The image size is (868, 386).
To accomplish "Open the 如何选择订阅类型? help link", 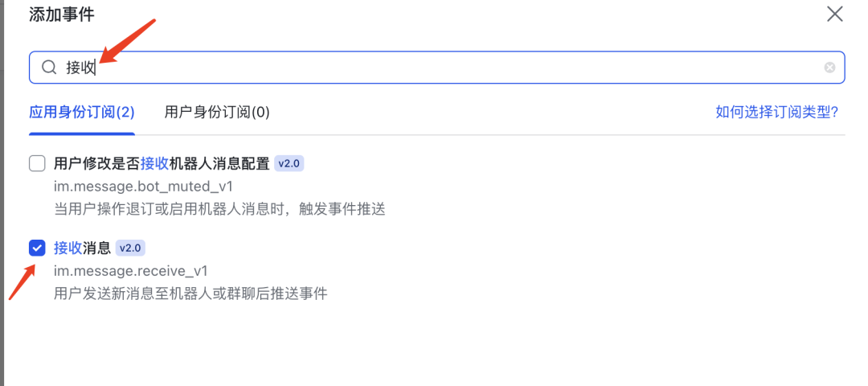I will 776,112.
